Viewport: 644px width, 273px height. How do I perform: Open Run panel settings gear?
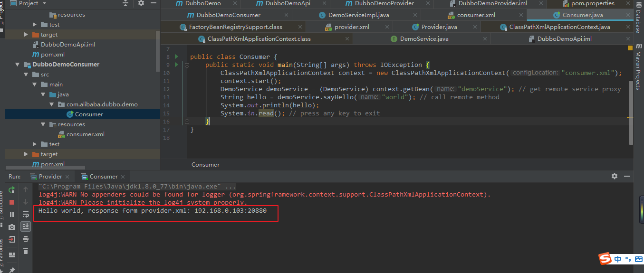pyautogui.click(x=615, y=176)
